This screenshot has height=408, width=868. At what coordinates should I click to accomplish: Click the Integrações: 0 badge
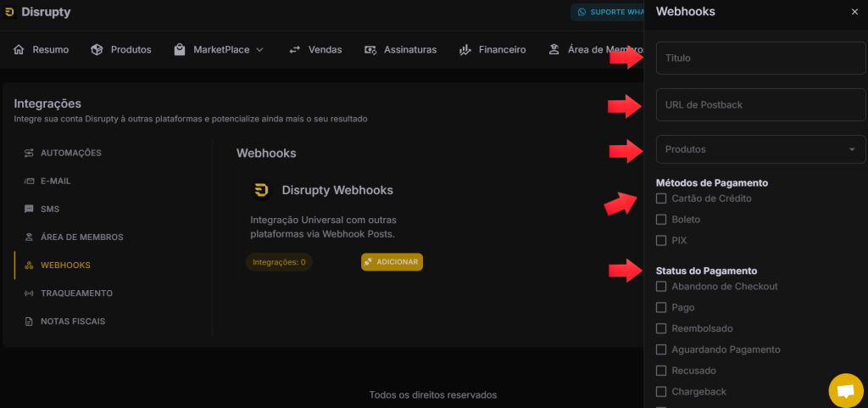tap(279, 262)
